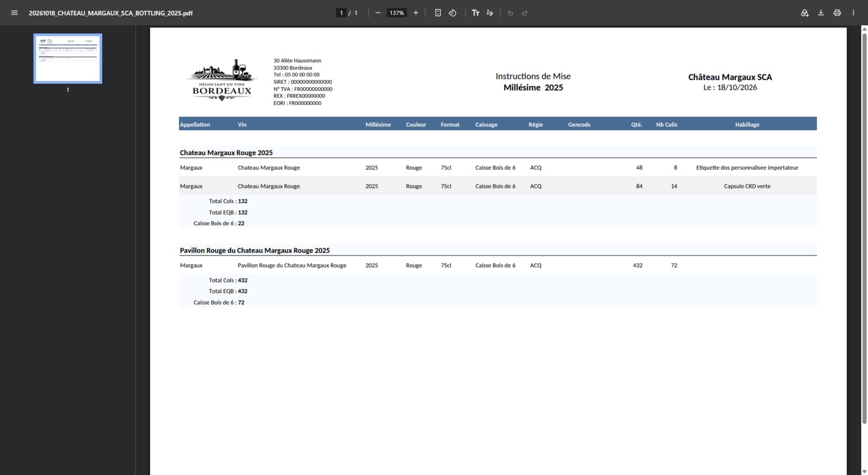Click the Château Margaux SCA heading

click(730, 77)
